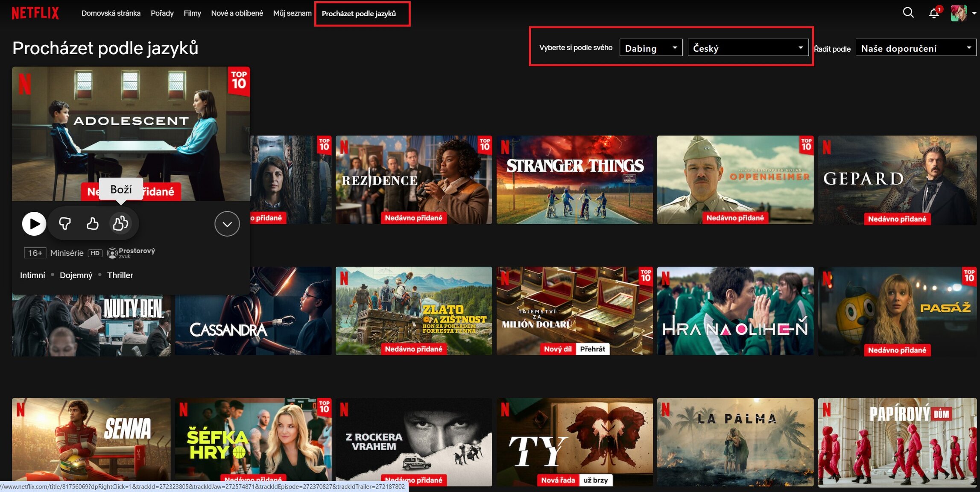The width and height of the screenshot is (980, 492).
Task: Open the Dabing dropdown
Action: click(x=650, y=48)
